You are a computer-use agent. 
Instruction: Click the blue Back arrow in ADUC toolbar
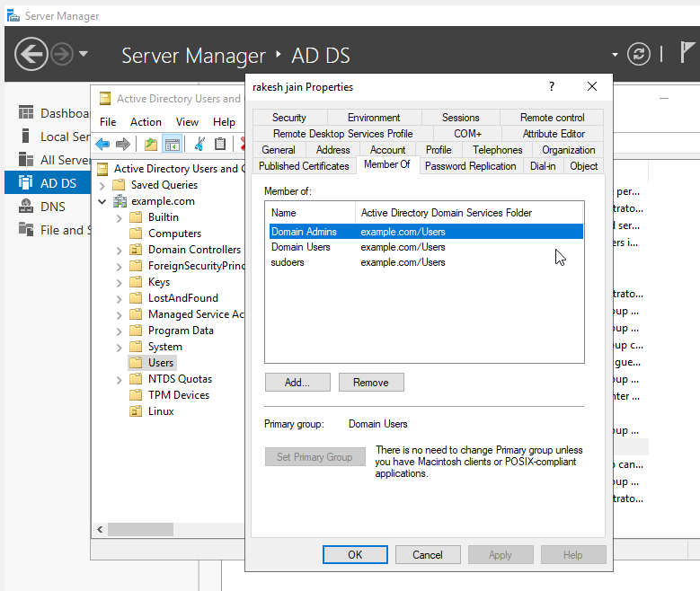pyautogui.click(x=102, y=144)
